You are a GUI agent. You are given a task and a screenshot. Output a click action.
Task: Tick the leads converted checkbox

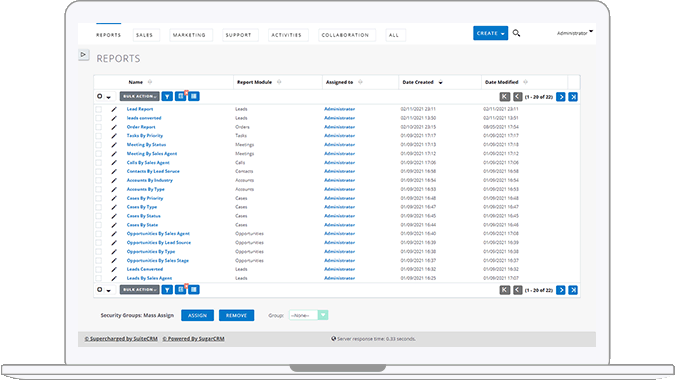pyautogui.click(x=99, y=118)
